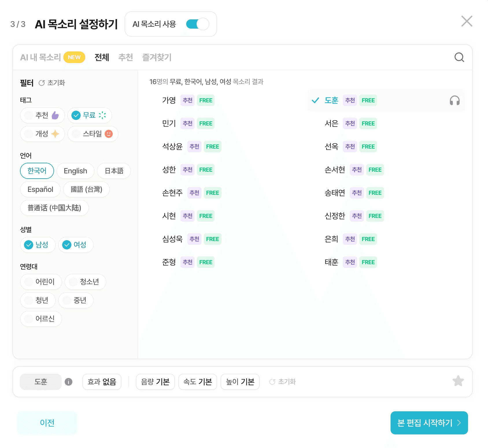Open the 음량 기본 volume setting
488x448 pixels.
155,382
